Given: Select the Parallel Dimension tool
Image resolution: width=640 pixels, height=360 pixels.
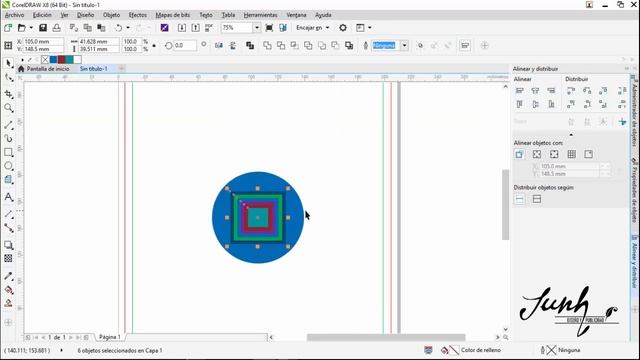Looking at the screenshot, I should coord(9,214).
